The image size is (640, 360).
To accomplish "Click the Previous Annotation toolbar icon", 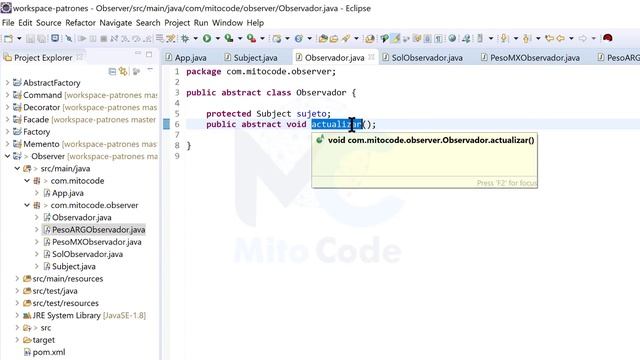I will [x=527, y=38].
